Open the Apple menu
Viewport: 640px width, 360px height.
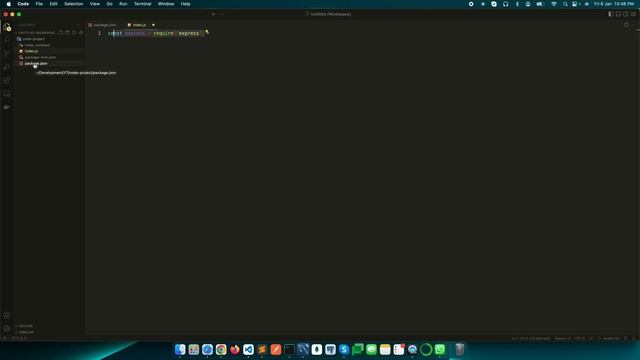(x=9, y=4)
